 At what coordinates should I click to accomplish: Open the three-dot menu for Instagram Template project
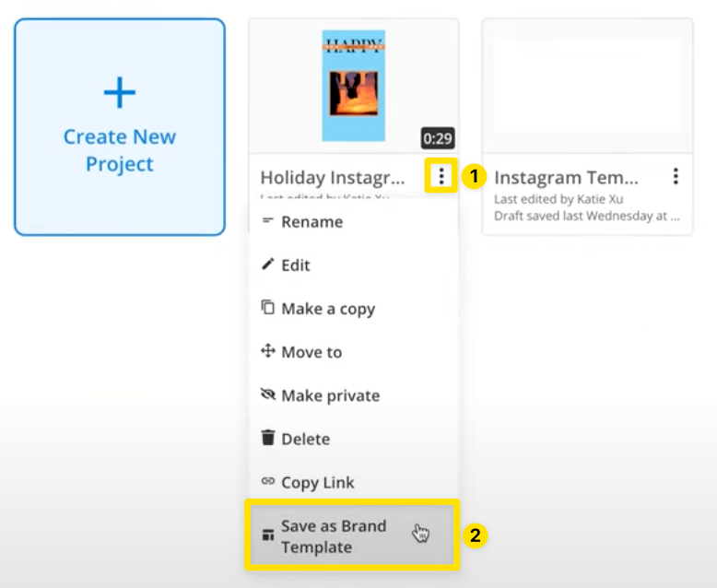[676, 176]
